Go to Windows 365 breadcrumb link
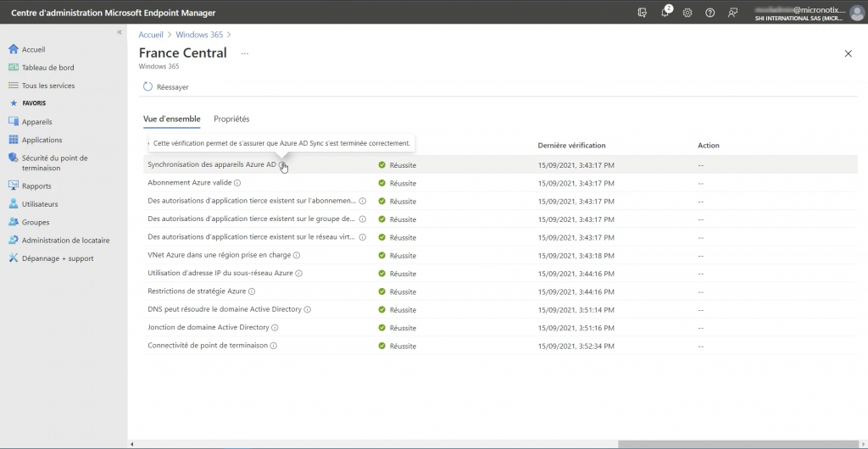 [199, 35]
